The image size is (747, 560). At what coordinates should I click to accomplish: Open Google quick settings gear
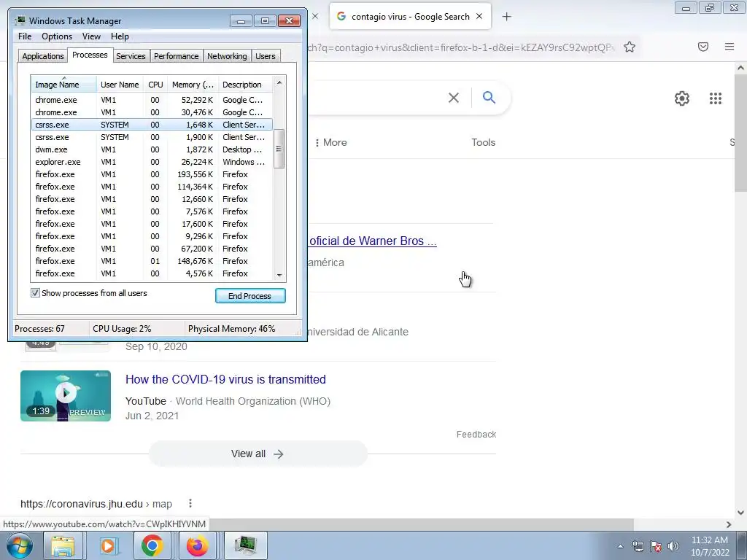click(682, 98)
